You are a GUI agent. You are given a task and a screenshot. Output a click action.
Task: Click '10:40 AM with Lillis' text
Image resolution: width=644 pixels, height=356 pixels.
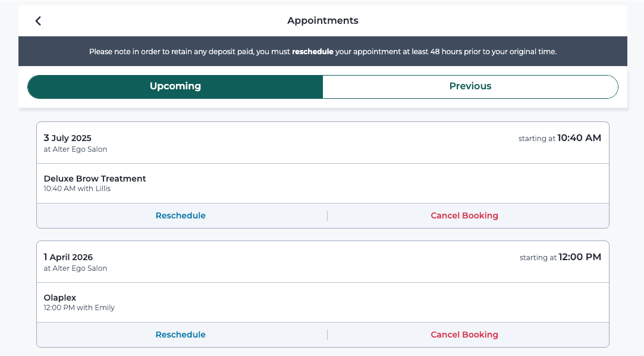click(x=77, y=189)
